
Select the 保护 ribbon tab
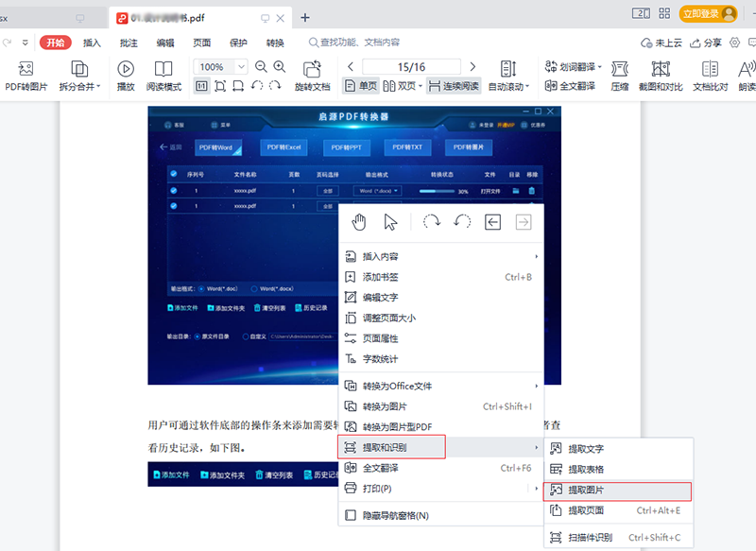point(238,43)
